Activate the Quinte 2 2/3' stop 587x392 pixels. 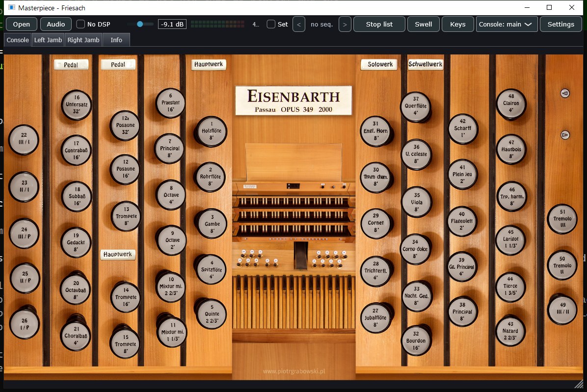(x=212, y=314)
